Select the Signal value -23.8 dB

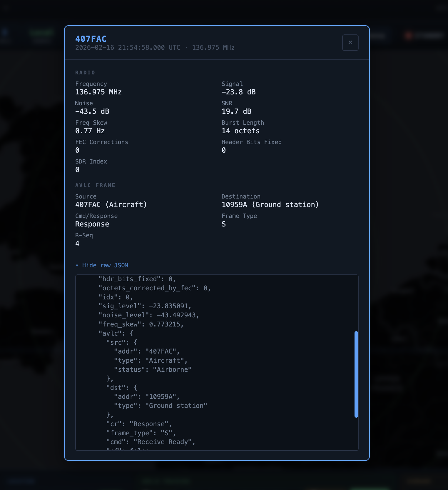click(238, 92)
